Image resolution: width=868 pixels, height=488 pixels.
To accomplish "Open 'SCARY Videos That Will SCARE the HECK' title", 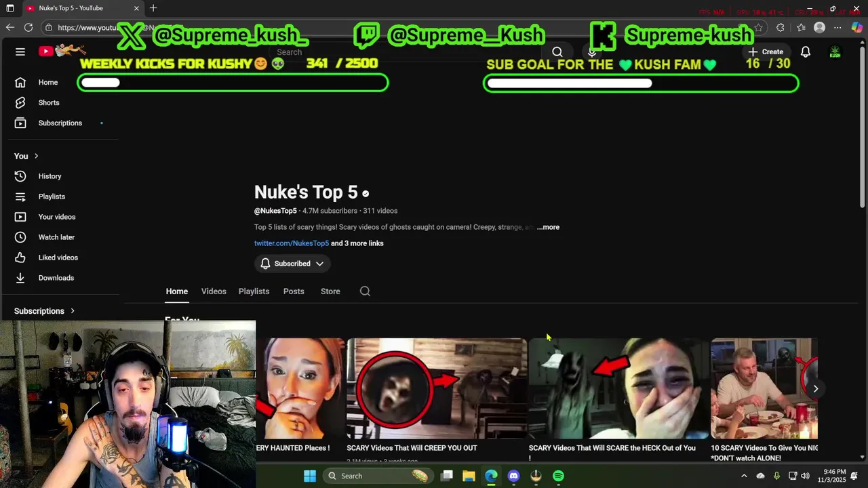I will [x=612, y=452].
